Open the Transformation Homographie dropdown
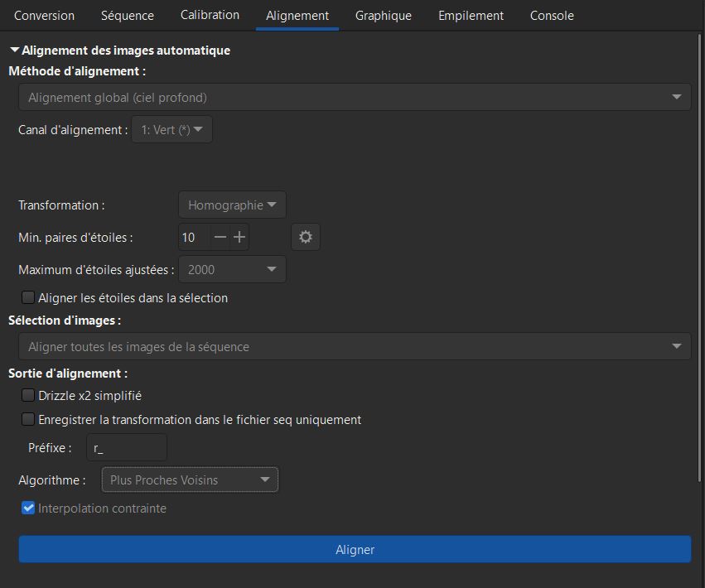Viewport: 705px width, 588px height. click(232, 205)
